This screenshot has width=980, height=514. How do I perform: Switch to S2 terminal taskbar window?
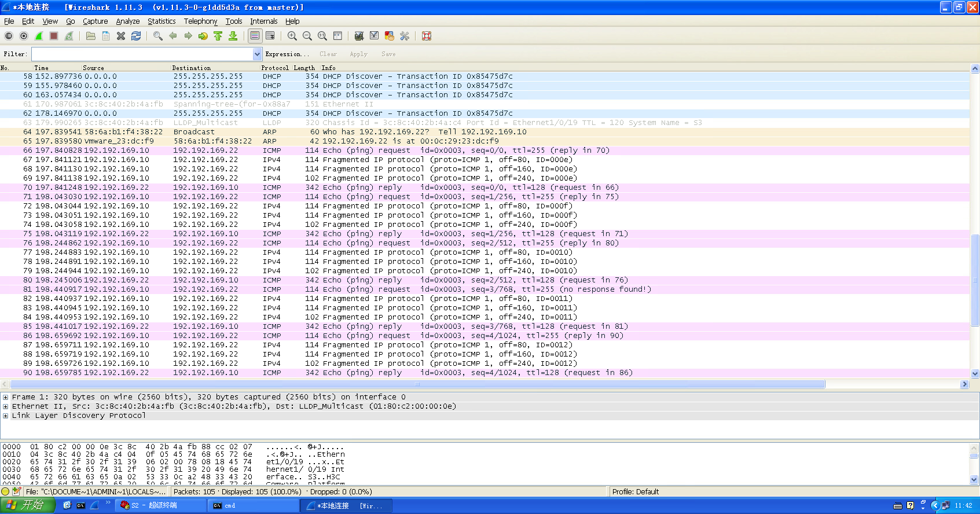161,506
